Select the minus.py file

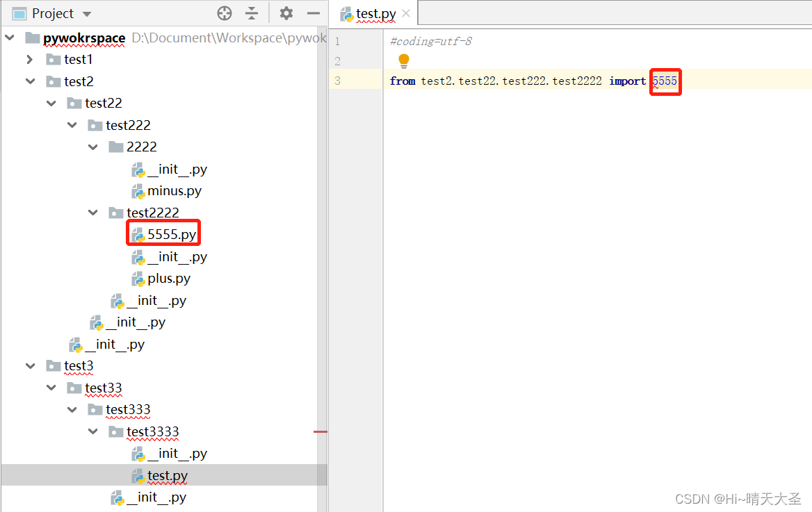[x=174, y=191]
